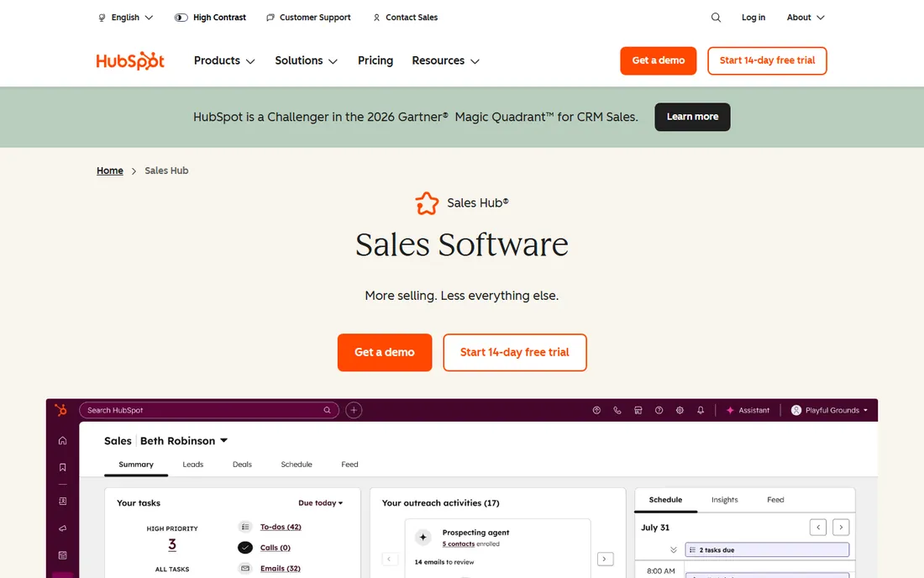Go to previous day in schedule

[818, 528]
